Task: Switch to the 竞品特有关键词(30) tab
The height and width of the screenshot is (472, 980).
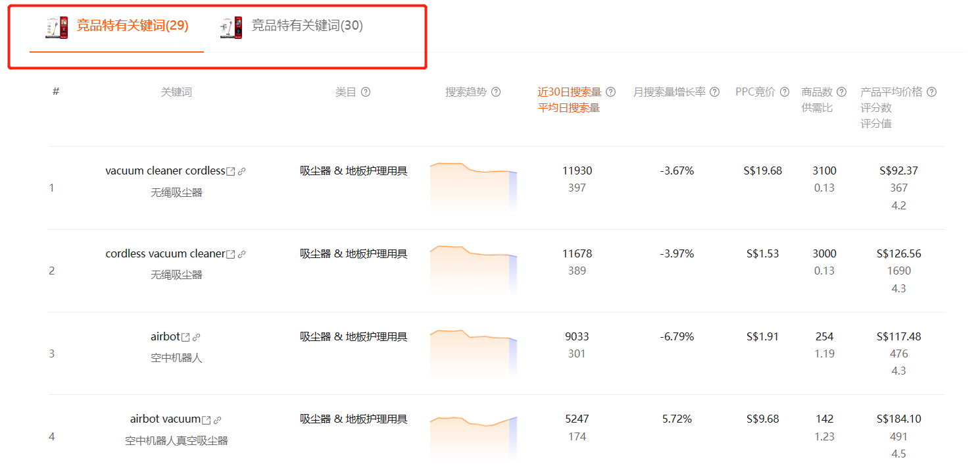Action: tap(307, 26)
